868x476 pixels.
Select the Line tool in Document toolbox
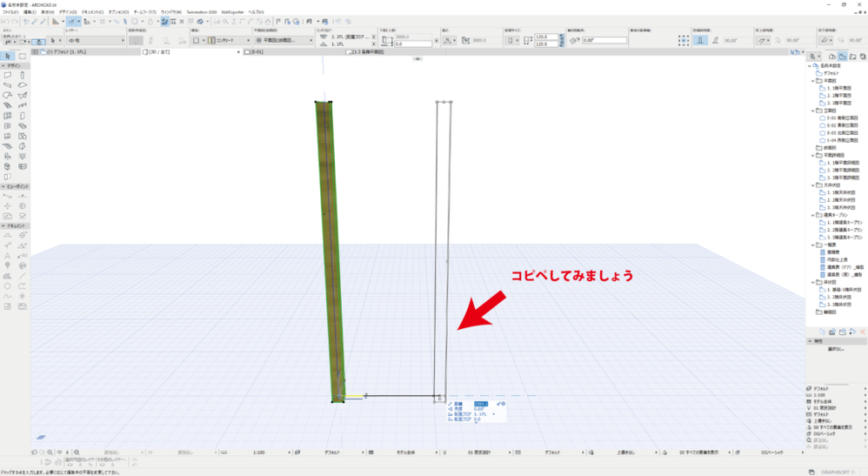click(22, 276)
